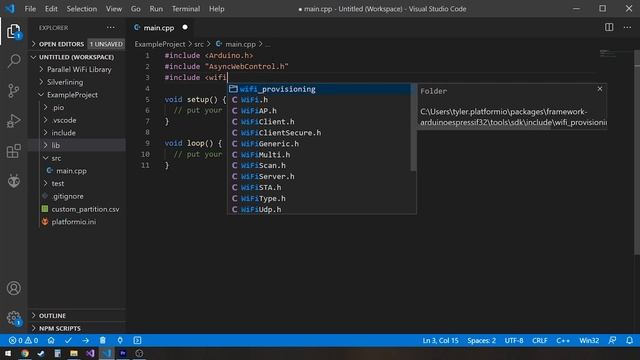Open the Selection menu
Screen dimensions: 640x360
82,9
